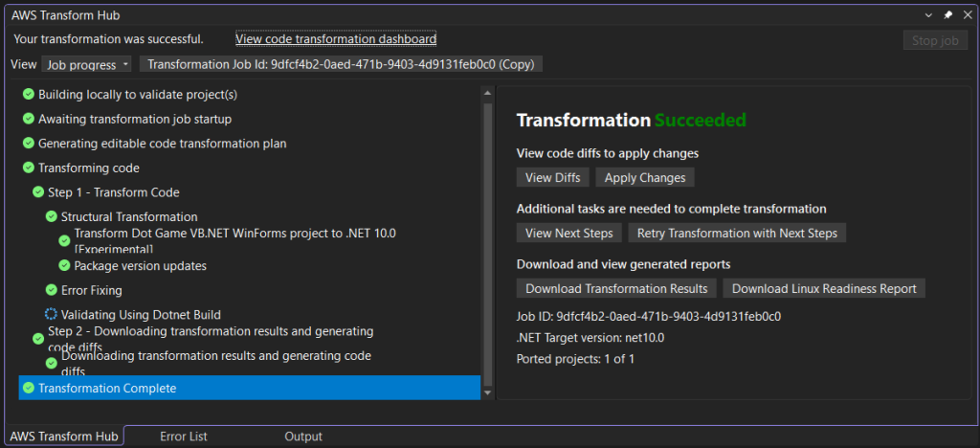Copy the Transformation Job Id
Screen dimensions: 980x448
pos(341,64)
